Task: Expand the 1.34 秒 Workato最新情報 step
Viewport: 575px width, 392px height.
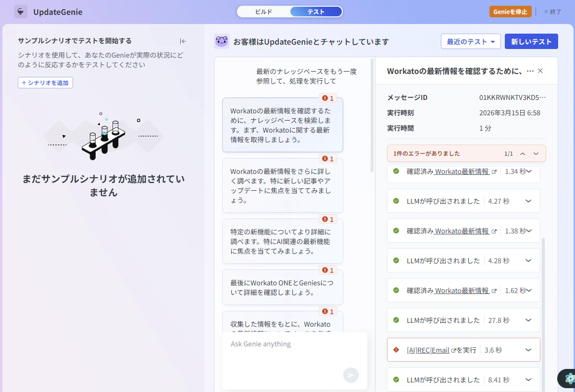Action: click(x=529, y=171)
